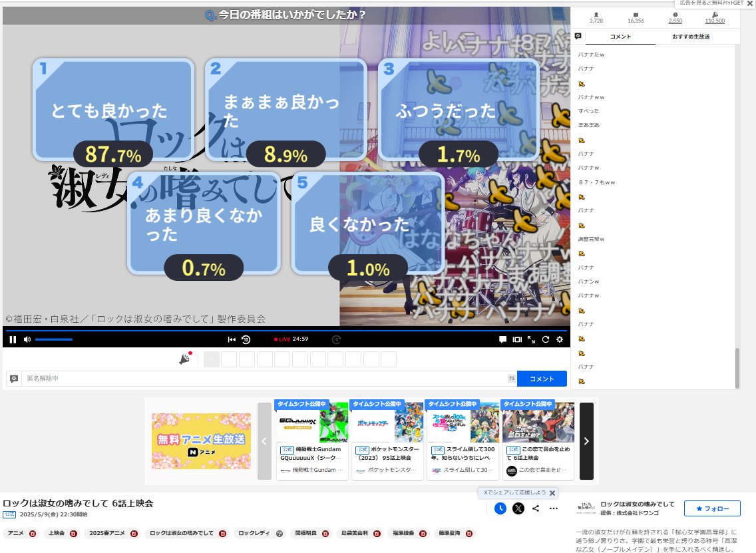Viewport: 756px width, 553px height.
Task: Focus the comment input field
Action: coord(265,379)
